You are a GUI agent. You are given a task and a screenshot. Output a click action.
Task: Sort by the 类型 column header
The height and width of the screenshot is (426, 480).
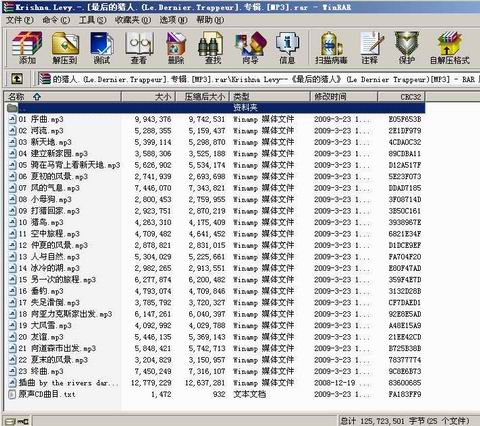tap(270, 97)
